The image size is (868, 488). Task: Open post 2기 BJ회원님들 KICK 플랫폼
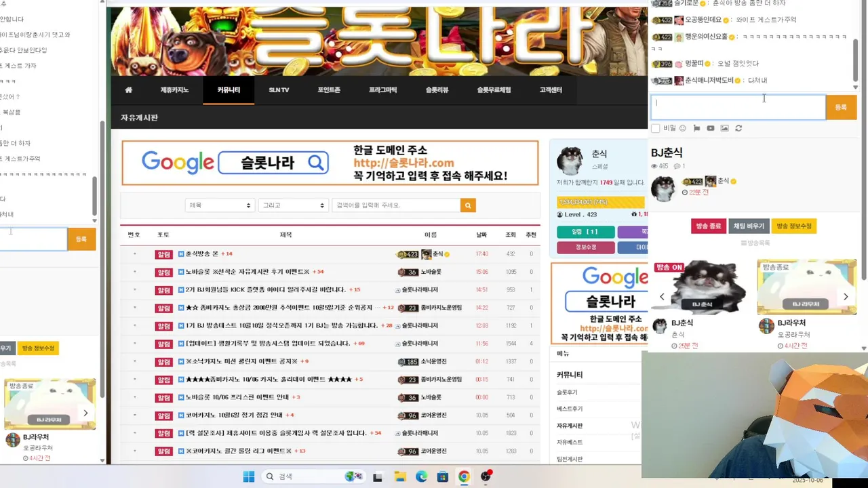(265, 289)
